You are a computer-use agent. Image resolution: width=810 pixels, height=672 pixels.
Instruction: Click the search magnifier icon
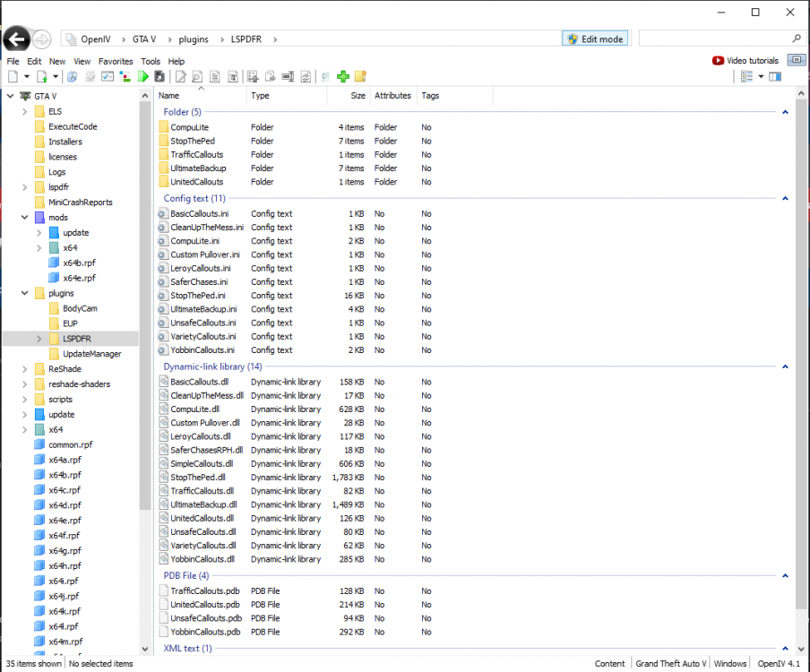pos(797,39)
